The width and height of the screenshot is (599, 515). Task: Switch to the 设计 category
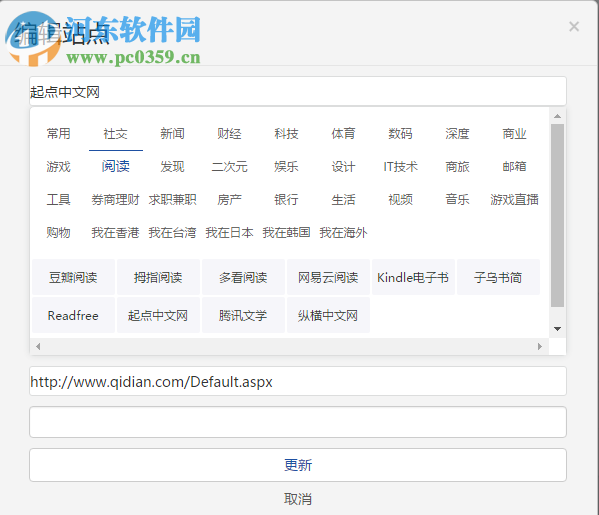[x=343, y=167]
